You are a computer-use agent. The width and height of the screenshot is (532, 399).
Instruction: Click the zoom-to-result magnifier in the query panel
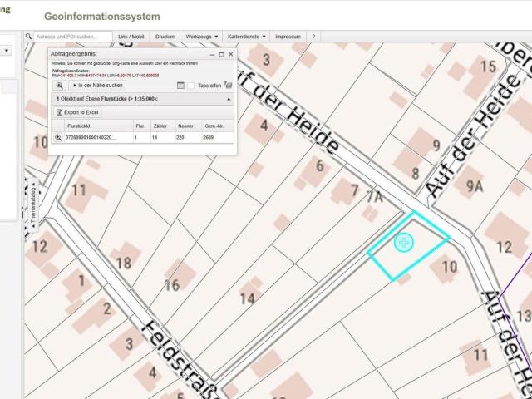coord(59,85)
